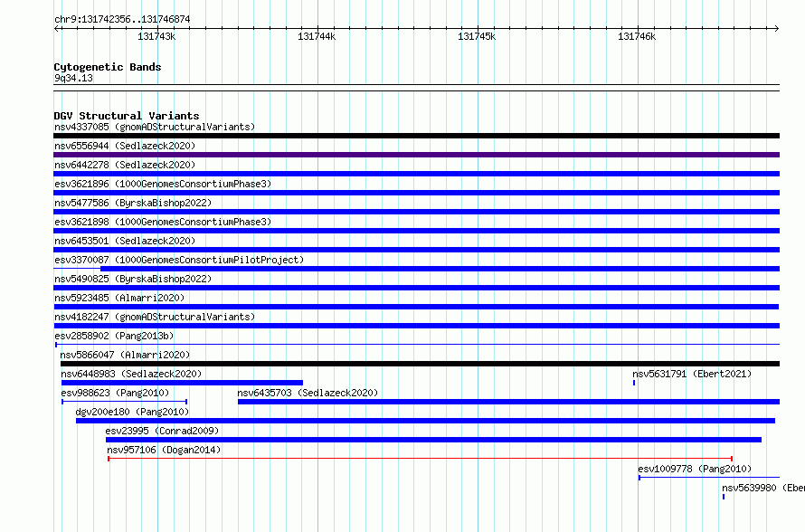Open esv988623 (Pang2010) label
This screenshot has height=532, width=805.
[115, 393]
